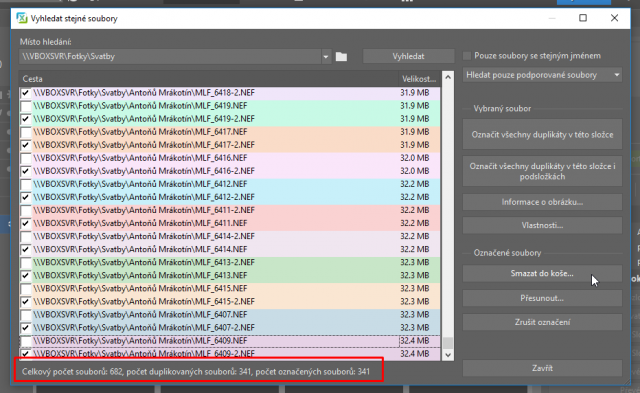Click 32.0 MB size of MLF_6416.NEF
This screenshot has height=393, width=640.
[x=414, y=158]
